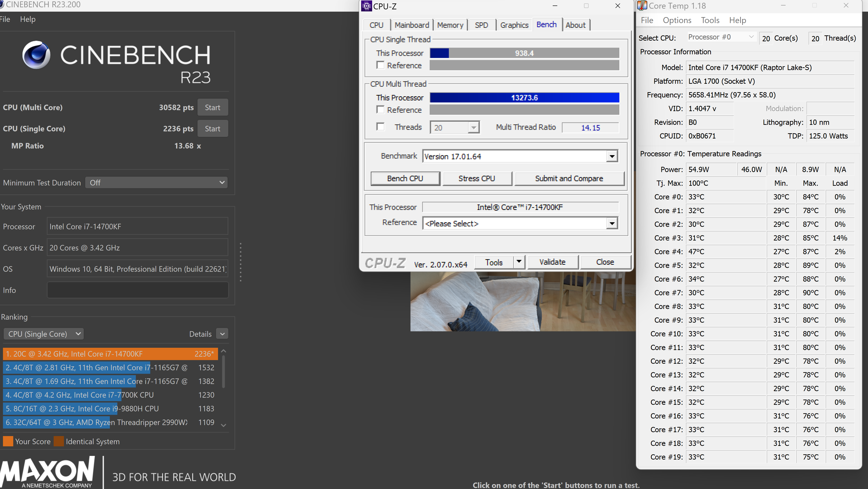Click the ranking list scroll down arrow
The width and height of the screenshot is (868, 489).
(224, 425)
